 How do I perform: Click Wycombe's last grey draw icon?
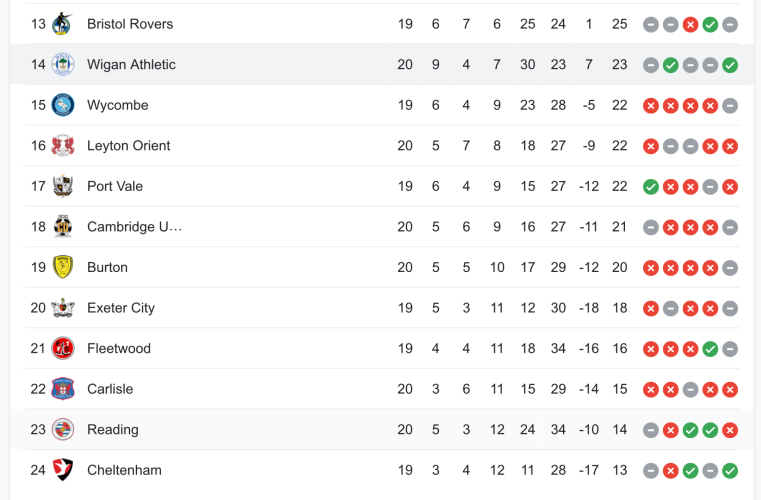(x=730, y=105)
